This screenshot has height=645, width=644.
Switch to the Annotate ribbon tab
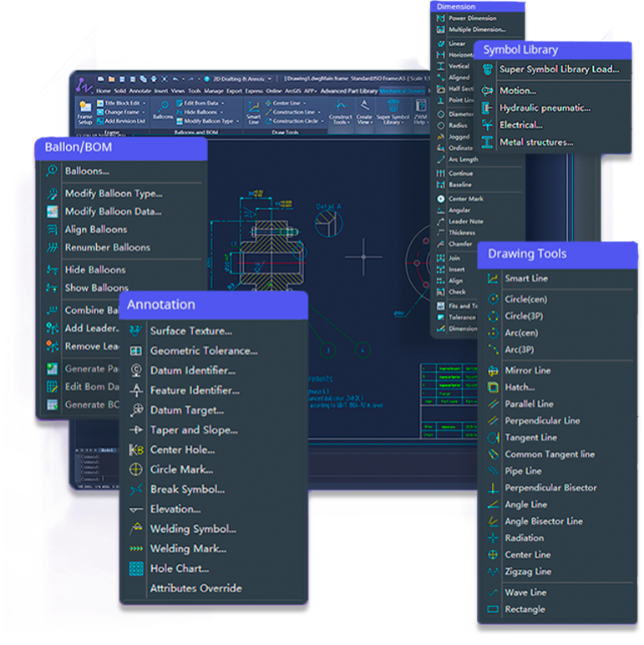(x=140, y=91)
